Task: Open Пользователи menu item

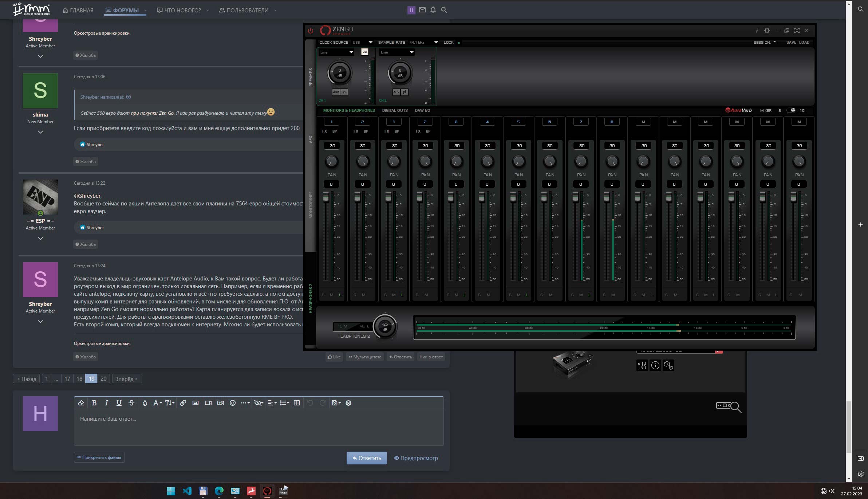Action: tap(244, 10)
